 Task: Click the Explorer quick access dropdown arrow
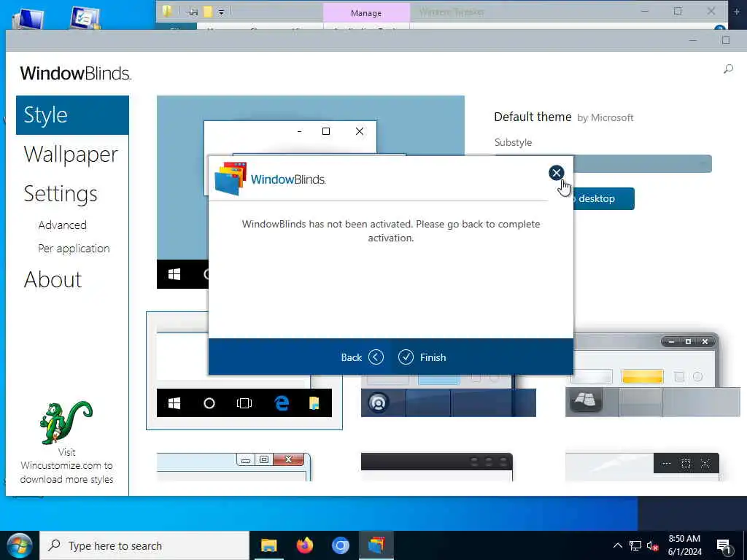click(x=221, y=12)
